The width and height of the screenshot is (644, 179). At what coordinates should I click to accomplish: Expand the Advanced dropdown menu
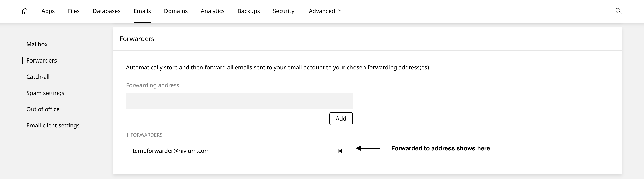tap(322, 11)
